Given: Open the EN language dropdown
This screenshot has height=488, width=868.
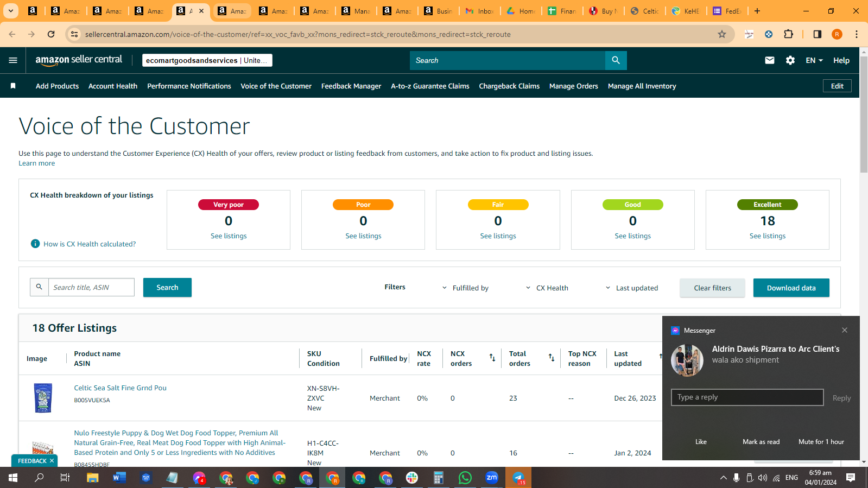Looking at the screenshot, I should pos(814,60).
